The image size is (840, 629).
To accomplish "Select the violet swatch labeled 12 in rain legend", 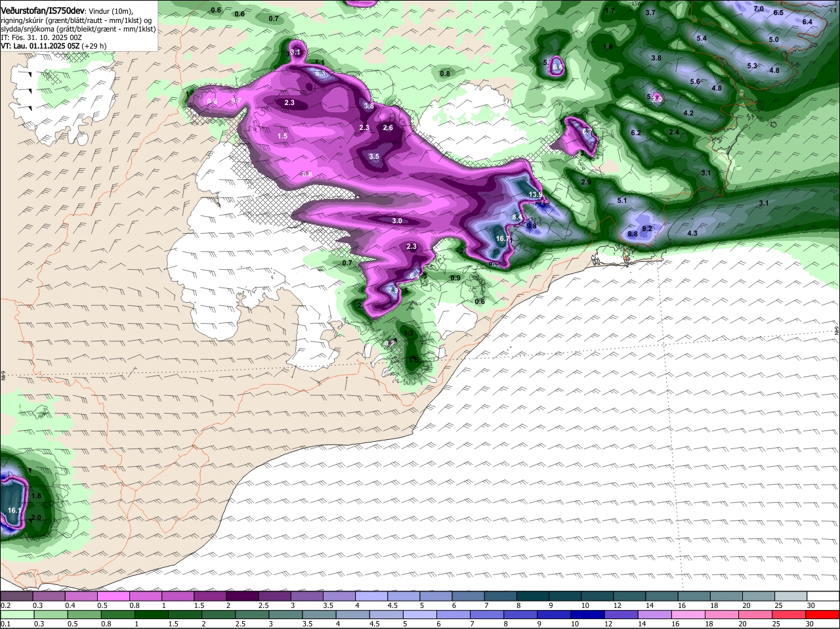I will (620, 615).
